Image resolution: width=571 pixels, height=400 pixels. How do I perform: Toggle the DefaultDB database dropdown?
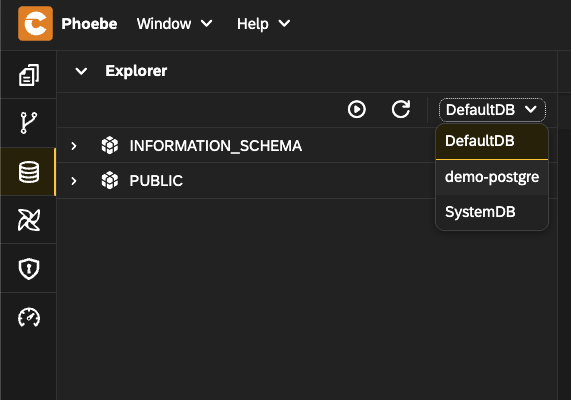pyautogui.click(x=492, y=110)
